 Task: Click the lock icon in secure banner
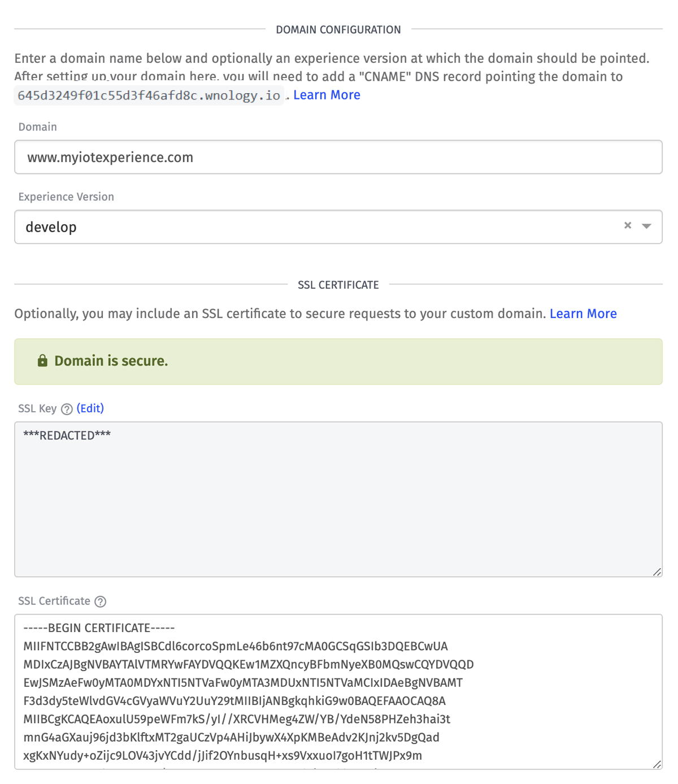42,361
